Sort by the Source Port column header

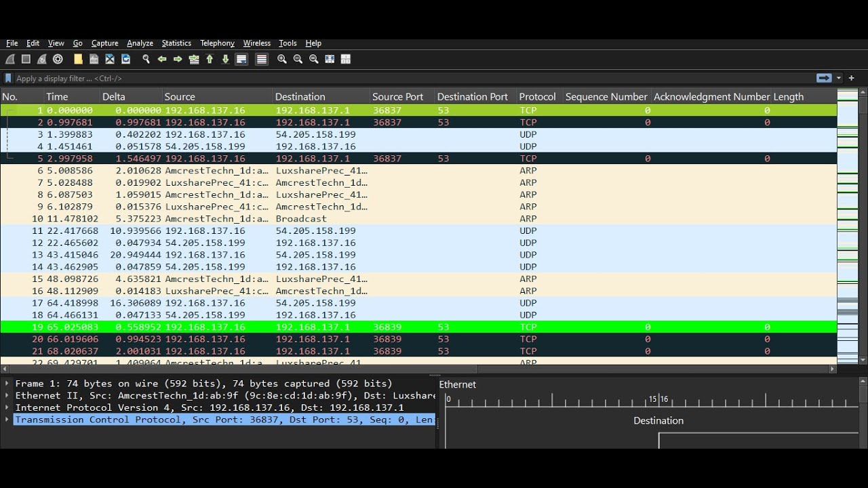pos(402,97)
